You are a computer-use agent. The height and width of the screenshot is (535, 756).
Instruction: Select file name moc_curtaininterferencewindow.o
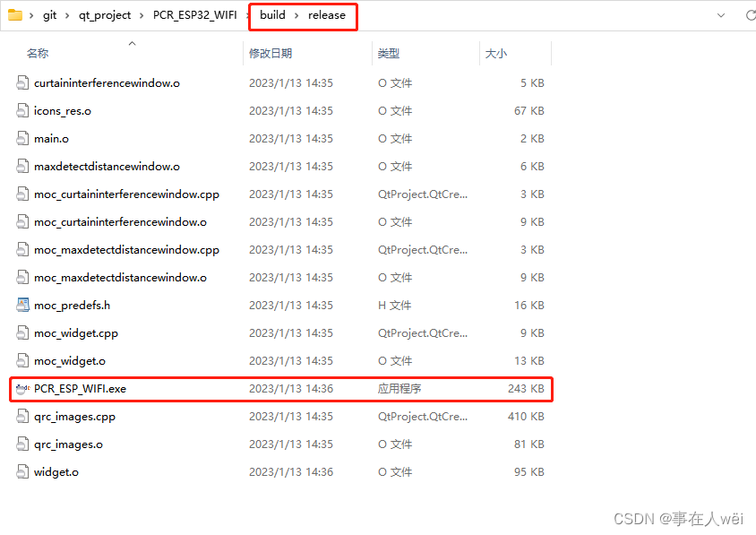click(x=120, y=222)
